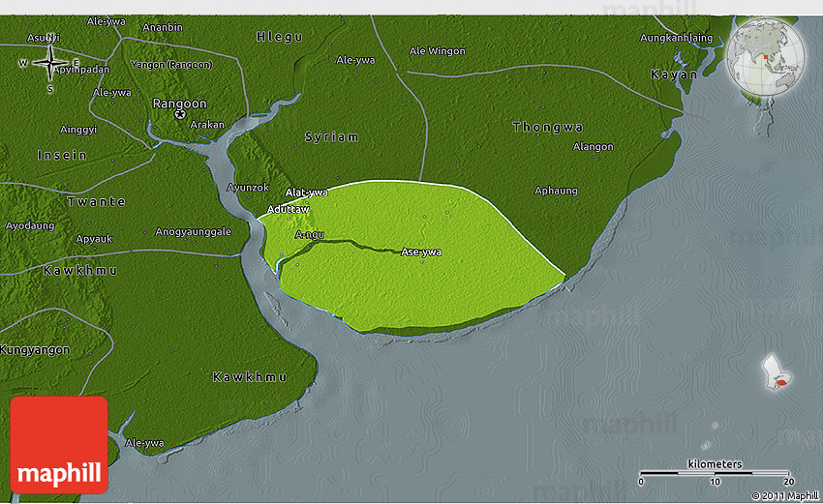823x504 pixels.
Task: Click the Syriam region label
Action: 331,137
